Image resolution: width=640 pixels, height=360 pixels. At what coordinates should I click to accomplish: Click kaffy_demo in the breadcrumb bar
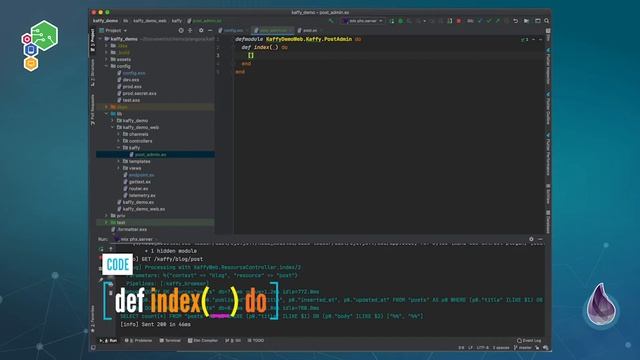[x=105, y=21]
